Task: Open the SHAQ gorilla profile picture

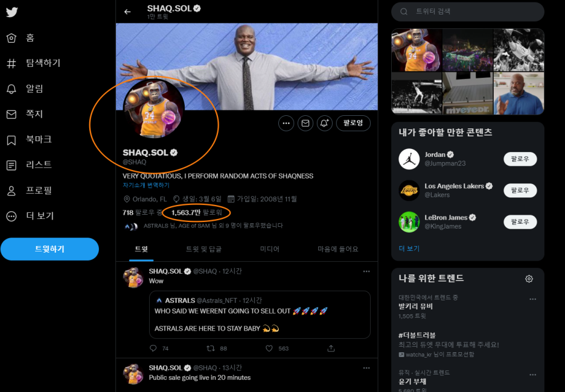Action: coord(154,108)
